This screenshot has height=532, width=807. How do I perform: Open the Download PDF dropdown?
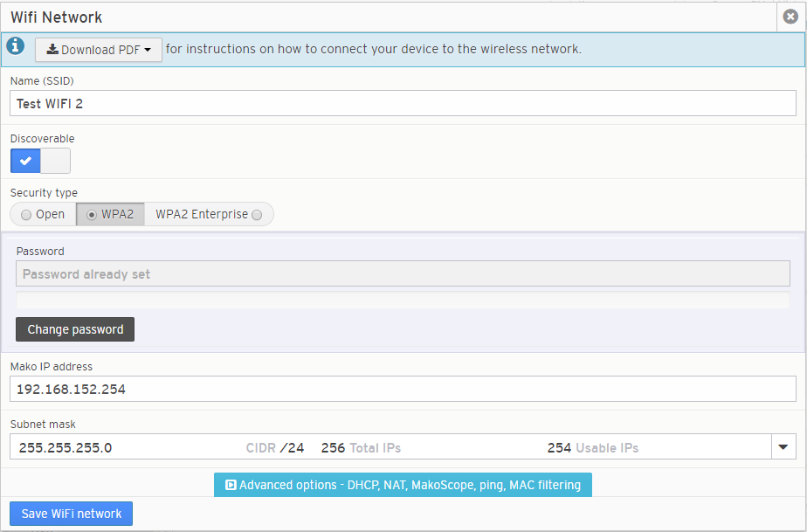tap(98, 50)
